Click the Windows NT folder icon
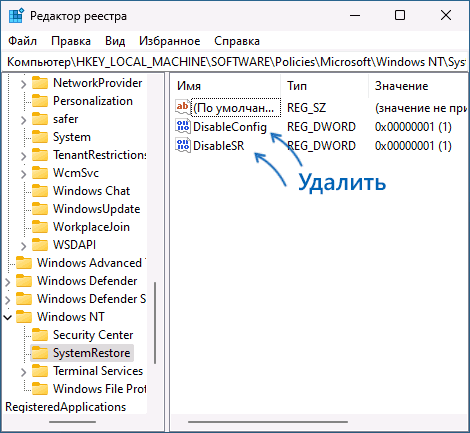 (24, 317)
